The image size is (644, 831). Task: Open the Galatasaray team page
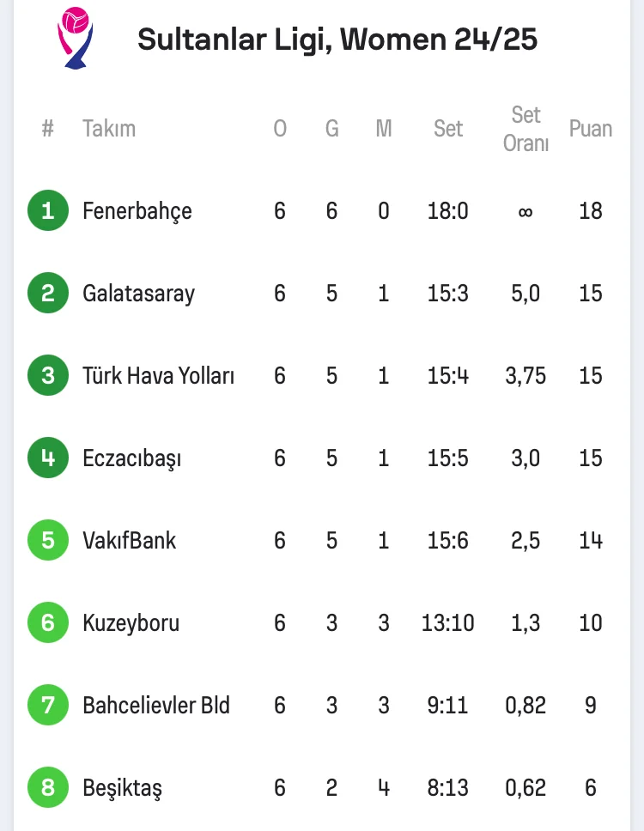139,294
